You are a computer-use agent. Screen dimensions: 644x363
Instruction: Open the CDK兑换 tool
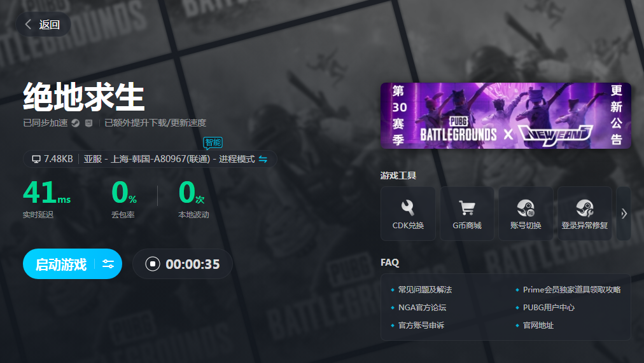pyautogui.click(x=408, y=213)
